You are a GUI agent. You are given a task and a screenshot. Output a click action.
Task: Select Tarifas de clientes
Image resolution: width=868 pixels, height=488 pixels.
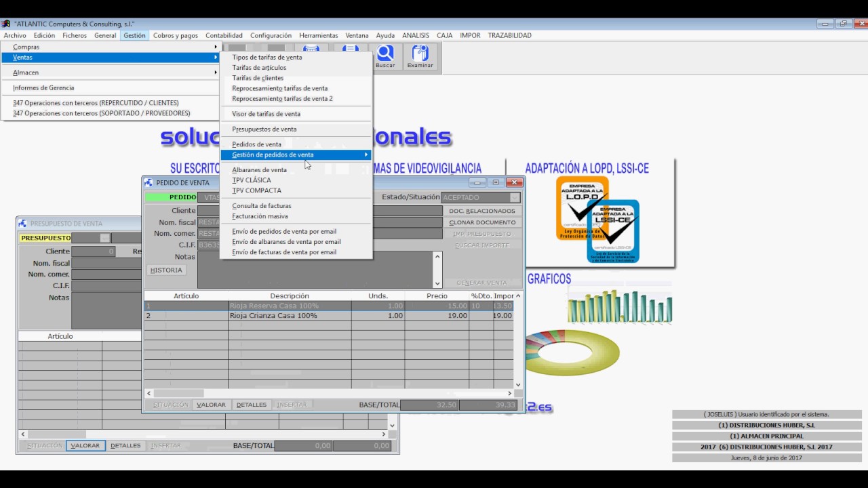(x=296, y=78)
